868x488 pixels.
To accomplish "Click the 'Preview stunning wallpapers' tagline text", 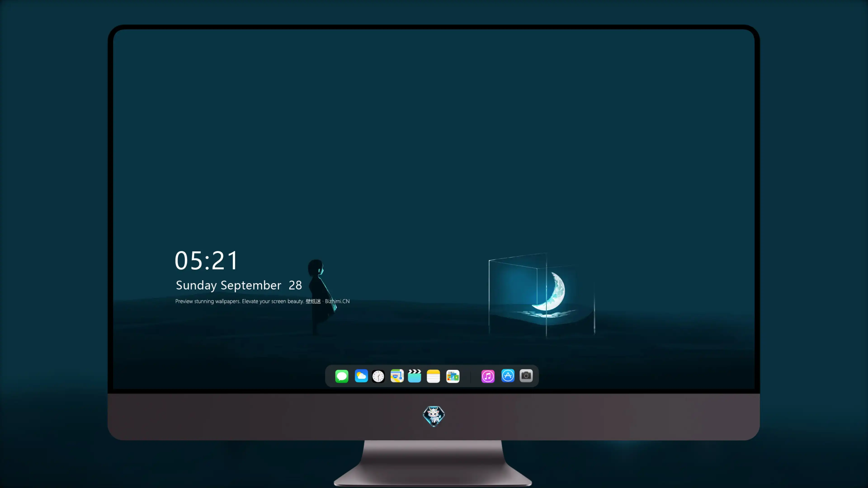I will 262,301.
